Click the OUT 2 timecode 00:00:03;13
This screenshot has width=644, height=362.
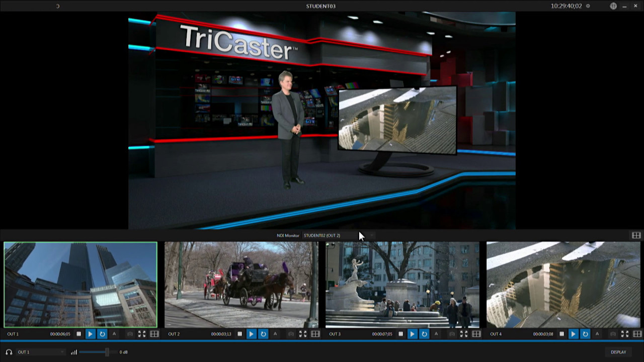221,334
